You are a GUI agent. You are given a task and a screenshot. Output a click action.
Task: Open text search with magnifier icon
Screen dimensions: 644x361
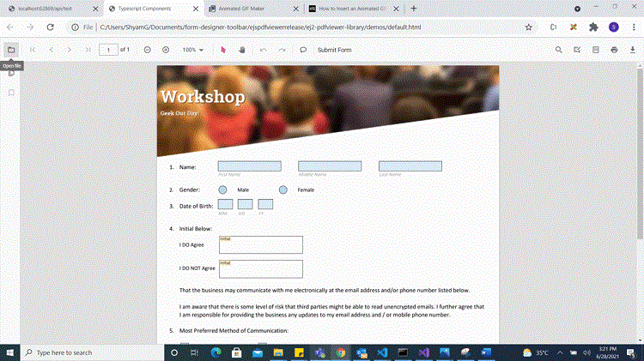click(x=559, y=50)
